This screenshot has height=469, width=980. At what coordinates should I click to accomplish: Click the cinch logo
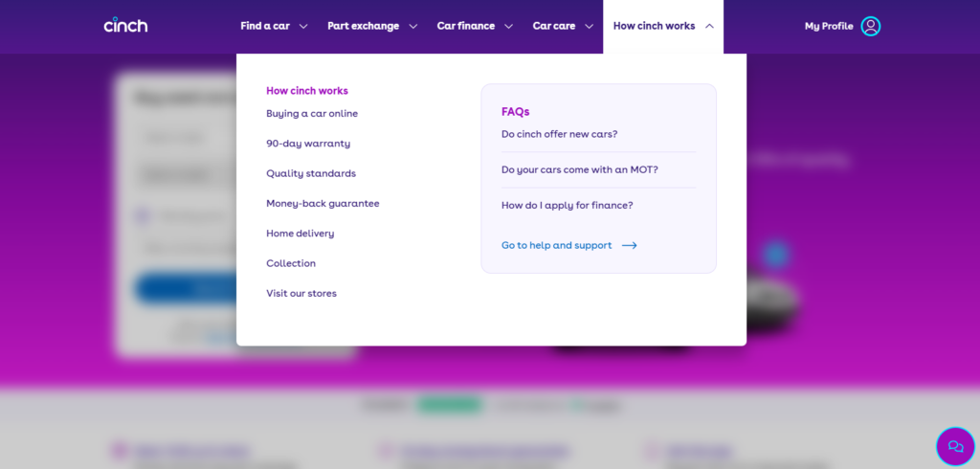point(125,25)
